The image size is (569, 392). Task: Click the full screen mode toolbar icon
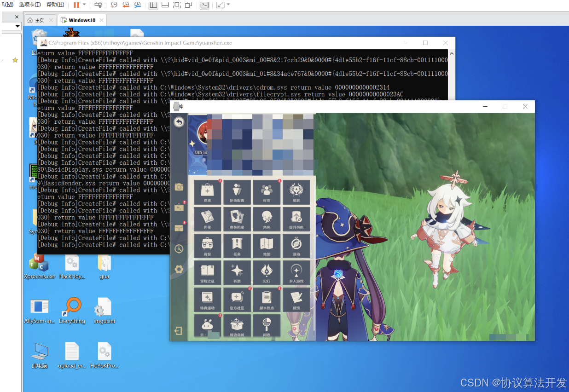pyautogui.click(x=177, y=5)
